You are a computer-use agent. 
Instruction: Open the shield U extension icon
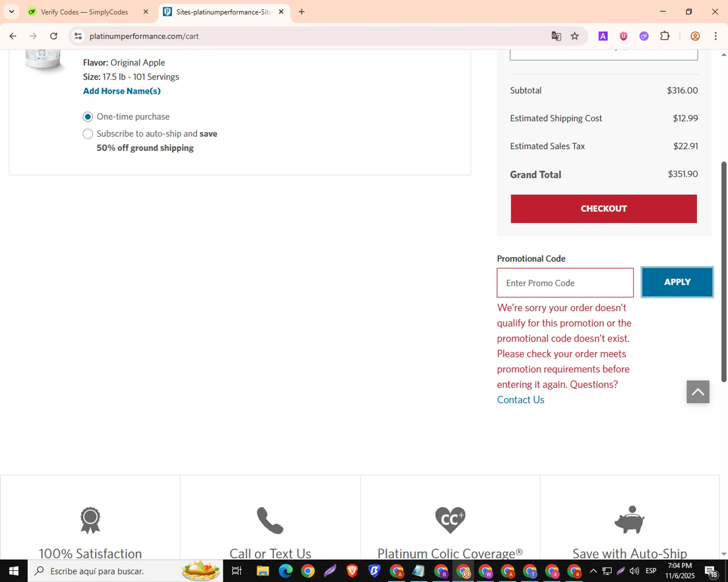click(x=624, y=36)
